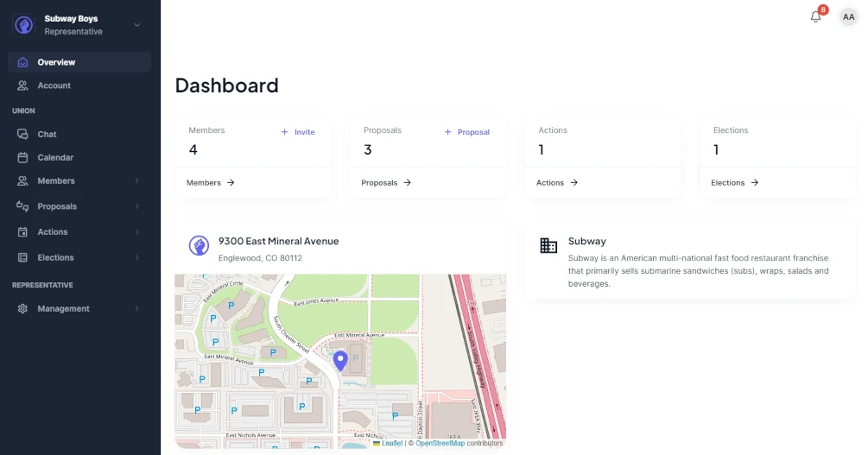Click the Calendar icon in sidebar
The height and width of the screenshot is (455, 868).
[22, 158]
